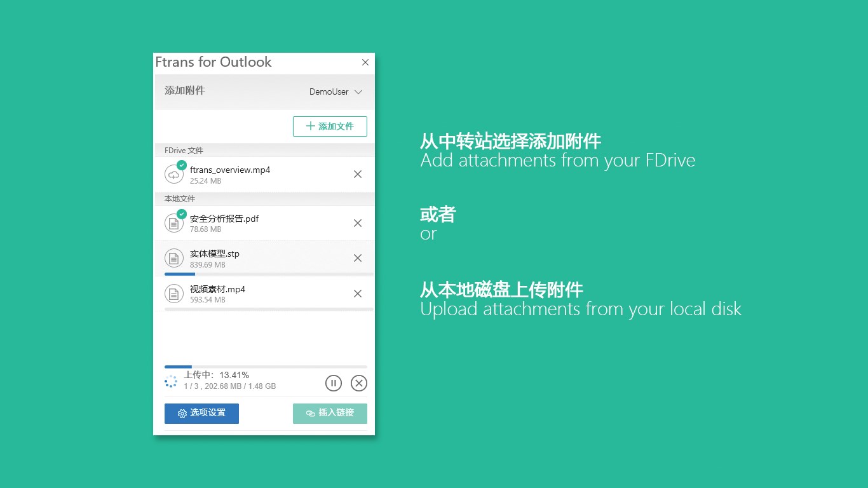
Task: Pause the upload with the pause icon
Action: 334,383
